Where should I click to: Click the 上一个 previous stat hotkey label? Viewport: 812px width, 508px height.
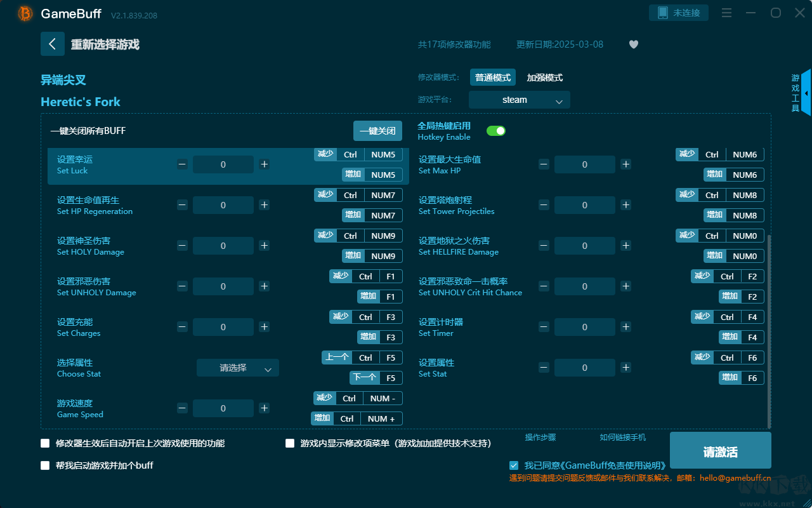click(337, 358)
